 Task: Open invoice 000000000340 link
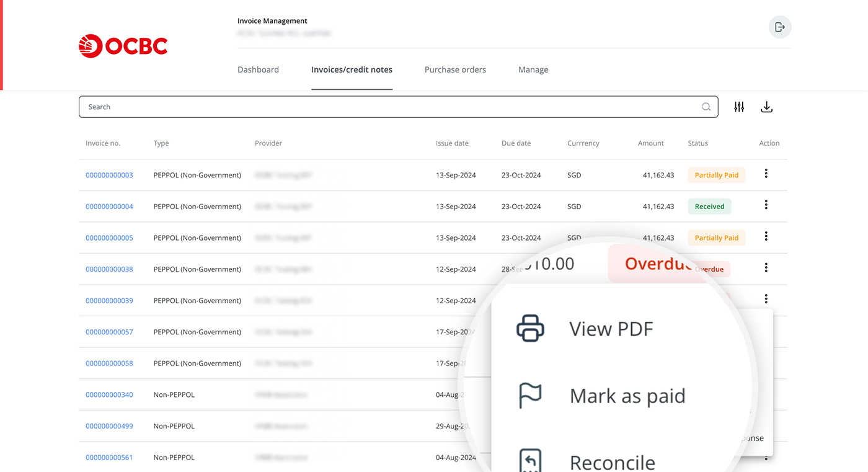click(109, 394)
